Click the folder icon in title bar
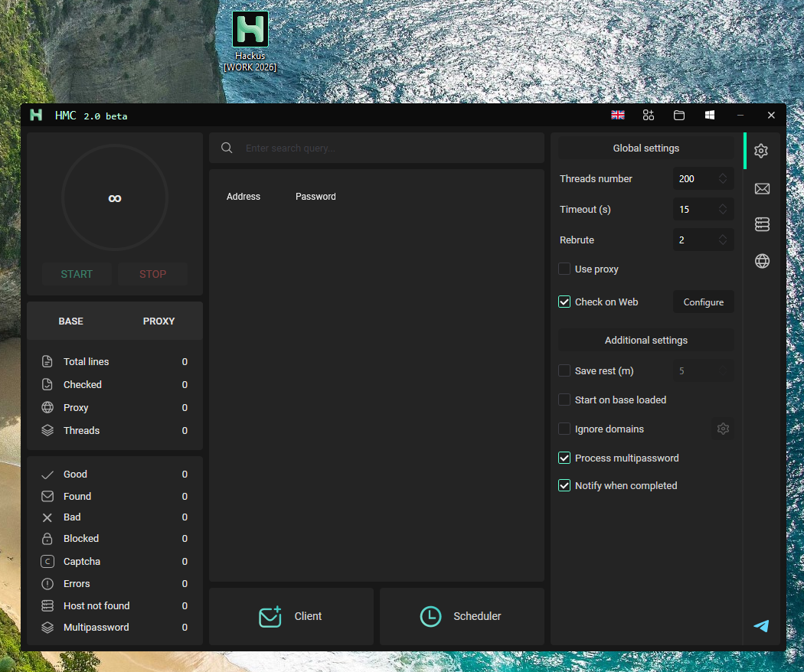The width and height of the screenshot is (804, 672). [x=679, y=116]
